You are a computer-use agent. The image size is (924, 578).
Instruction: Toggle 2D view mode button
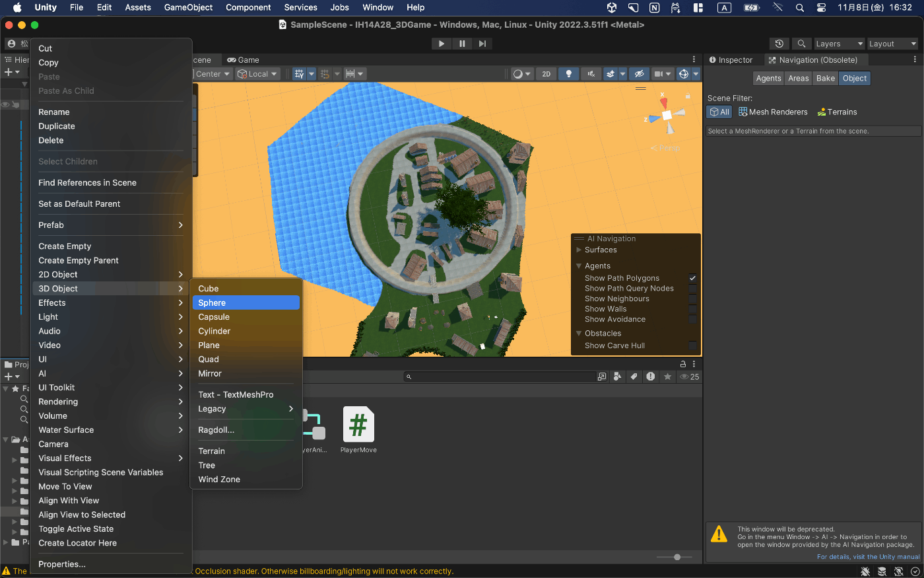click(546, 74)
